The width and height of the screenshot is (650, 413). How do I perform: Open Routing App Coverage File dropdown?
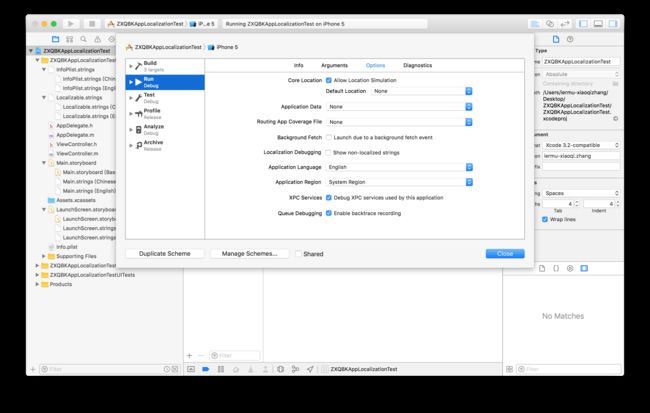click(x=399, y=122)
